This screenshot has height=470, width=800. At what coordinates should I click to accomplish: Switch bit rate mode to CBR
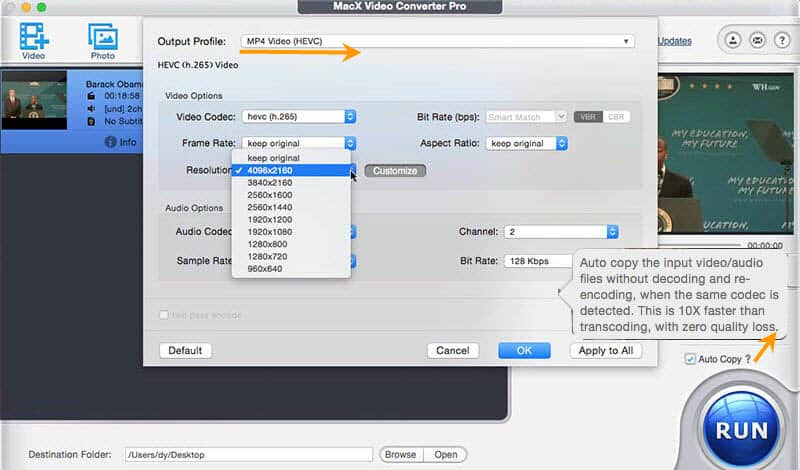tap(616, 117)
